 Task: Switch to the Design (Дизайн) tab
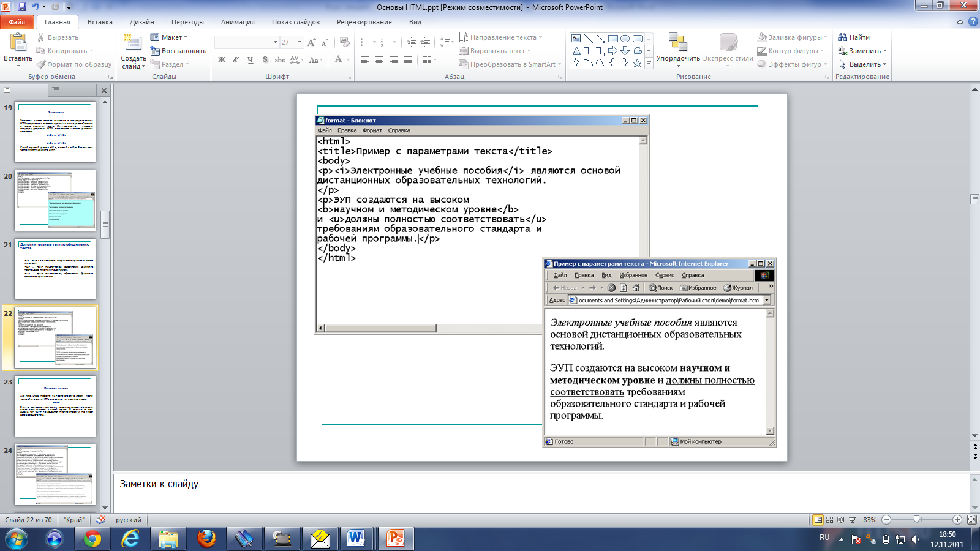[x=141, y=22]
